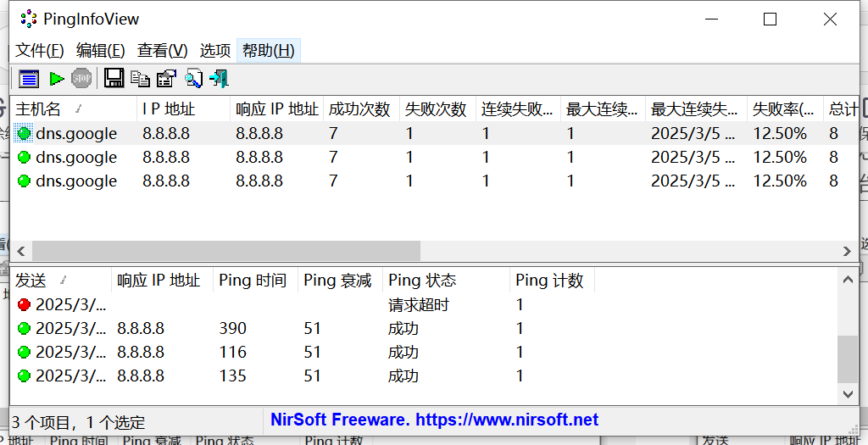The height and width of the screenshot is (445, 868).
Task: Open the ping options window icon
Action: (x=30, y=79)
